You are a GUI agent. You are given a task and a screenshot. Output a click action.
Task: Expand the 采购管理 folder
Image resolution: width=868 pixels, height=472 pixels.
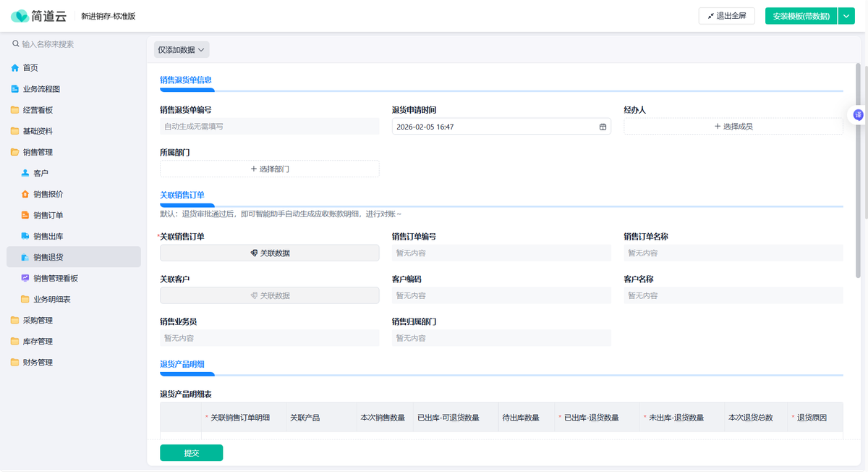pos(74,320)
